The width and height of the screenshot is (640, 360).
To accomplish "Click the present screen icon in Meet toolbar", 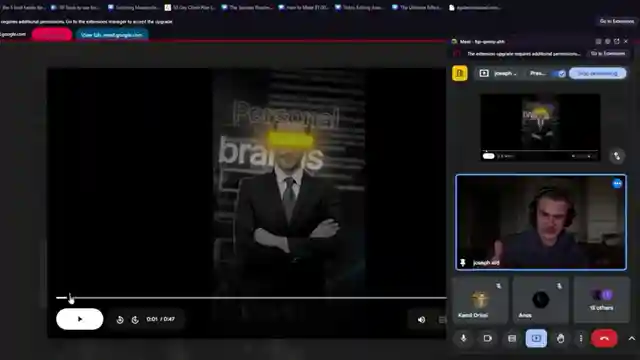I will click(x=536, y=338).
